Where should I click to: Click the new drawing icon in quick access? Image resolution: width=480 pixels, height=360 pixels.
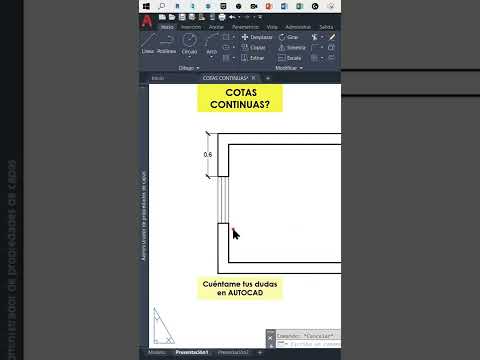(x=162, y=17)
